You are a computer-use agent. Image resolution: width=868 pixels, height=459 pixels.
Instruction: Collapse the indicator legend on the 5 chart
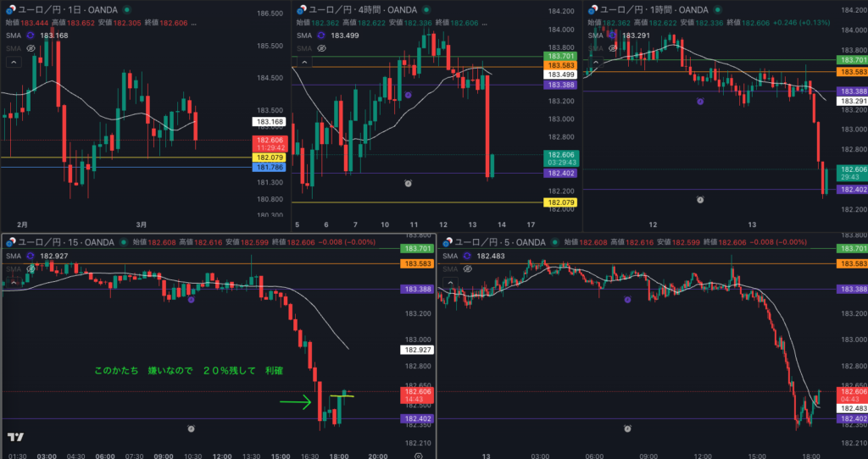click(451, 283)
